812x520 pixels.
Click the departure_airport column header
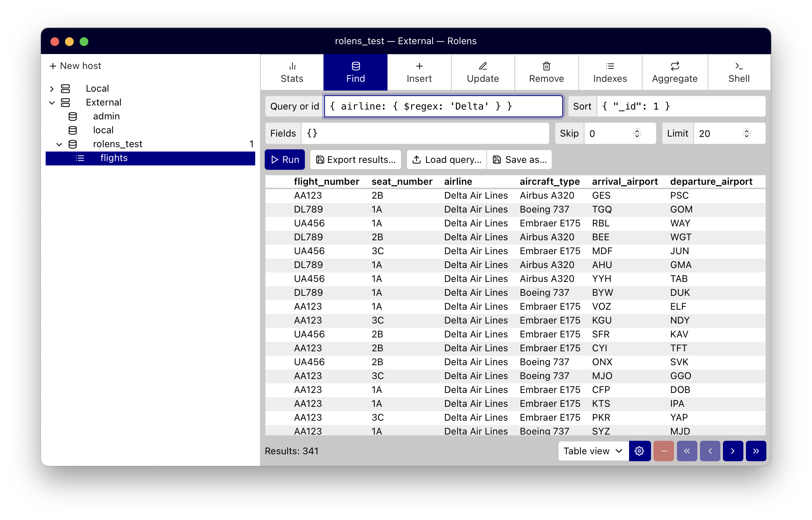711,181
